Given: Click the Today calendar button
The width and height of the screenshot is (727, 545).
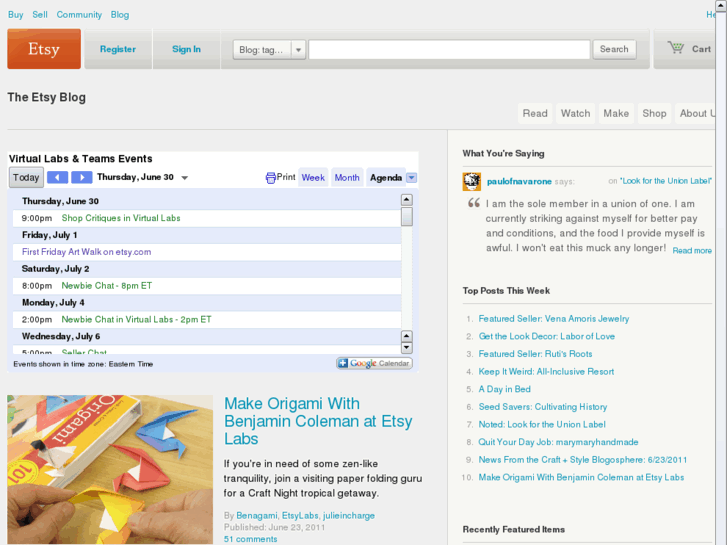Looking at the screenshot, I should (x=26, y=177).
